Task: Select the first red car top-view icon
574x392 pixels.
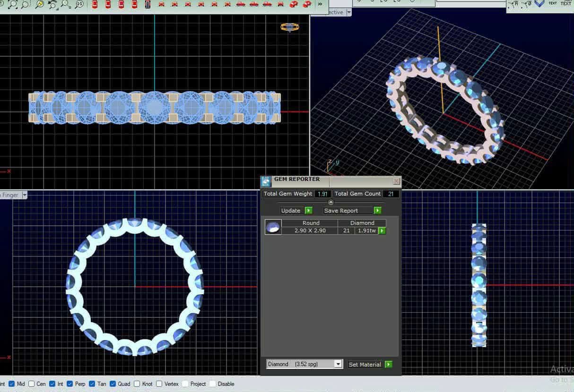Action: click(x=95, y=5)
